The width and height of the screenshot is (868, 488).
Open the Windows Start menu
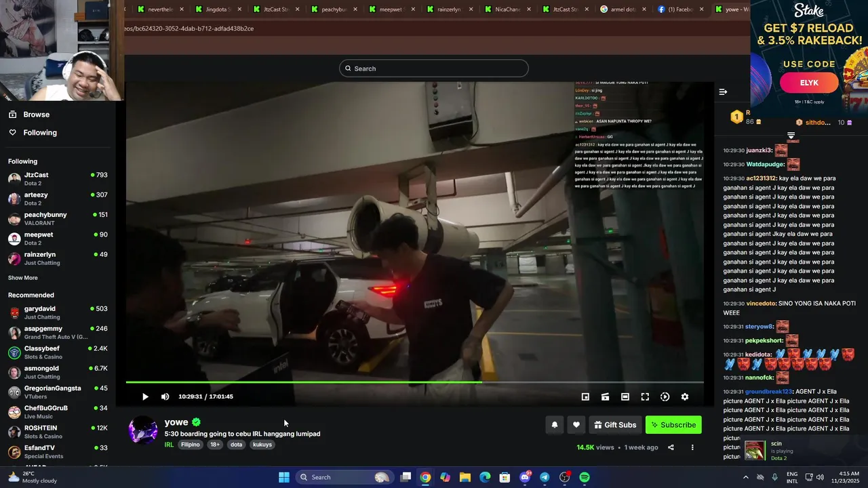pos(284,477)
